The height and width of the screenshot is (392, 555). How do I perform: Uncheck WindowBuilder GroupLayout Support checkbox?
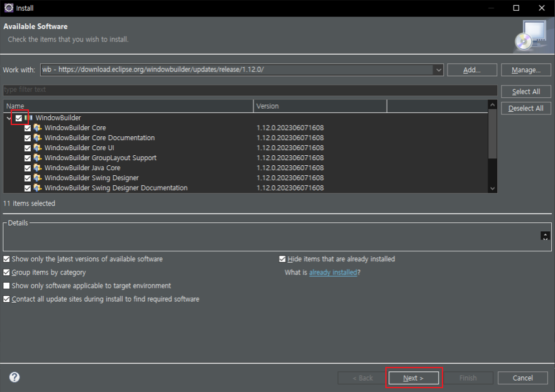point(28,158)
